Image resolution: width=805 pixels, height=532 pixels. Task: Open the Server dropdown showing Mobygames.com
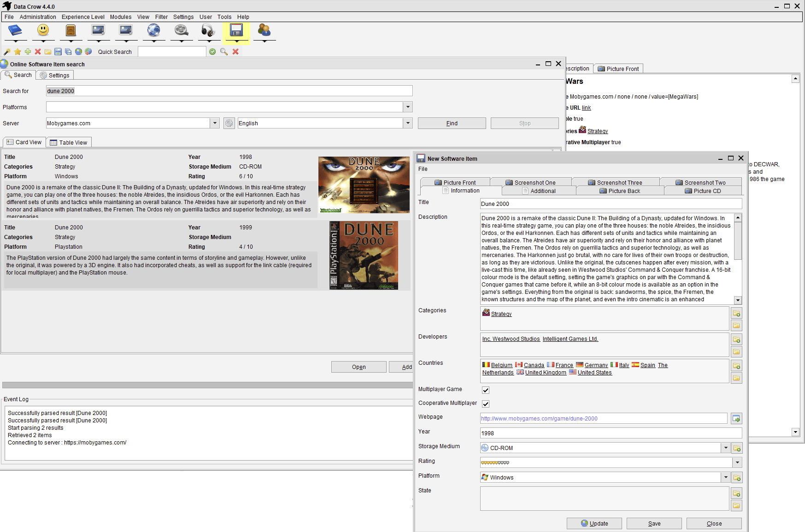pyautogui.click(x=215, y=123)
